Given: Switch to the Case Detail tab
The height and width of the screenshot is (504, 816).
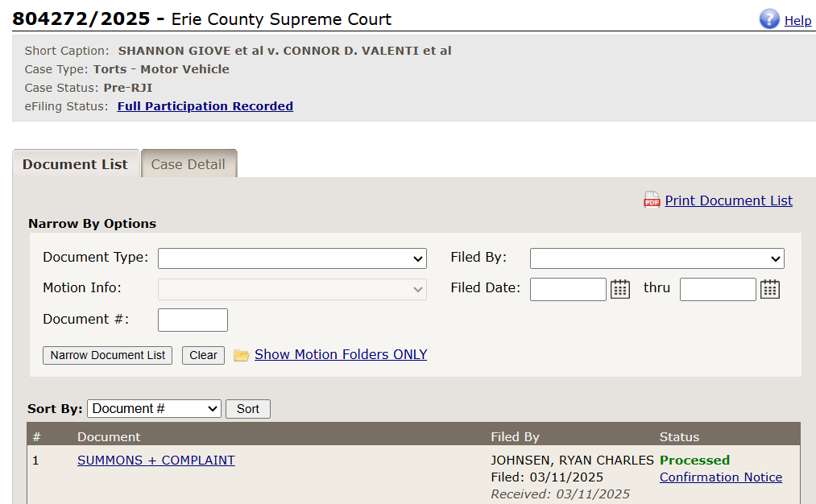Looking at the screenshot, I should tap(188, 164).
